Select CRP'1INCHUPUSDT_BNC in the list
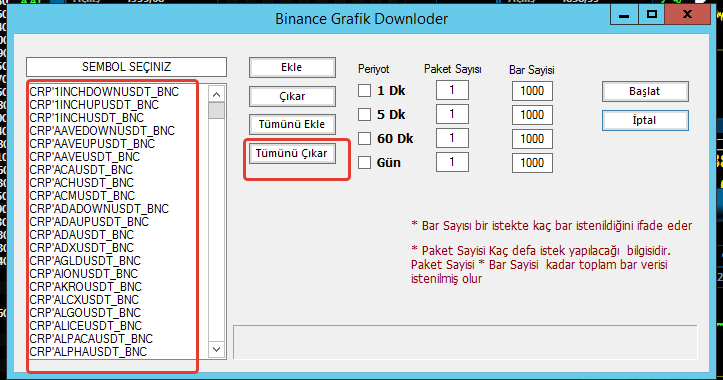723x380 pixels. 94,105
